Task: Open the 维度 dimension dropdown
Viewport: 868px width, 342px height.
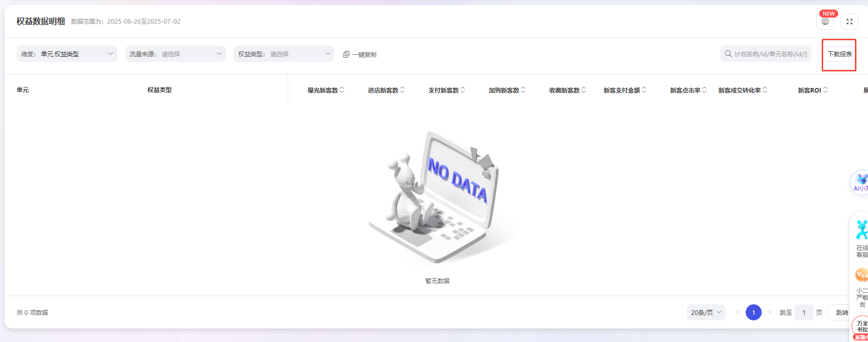Action: point(67,54)
